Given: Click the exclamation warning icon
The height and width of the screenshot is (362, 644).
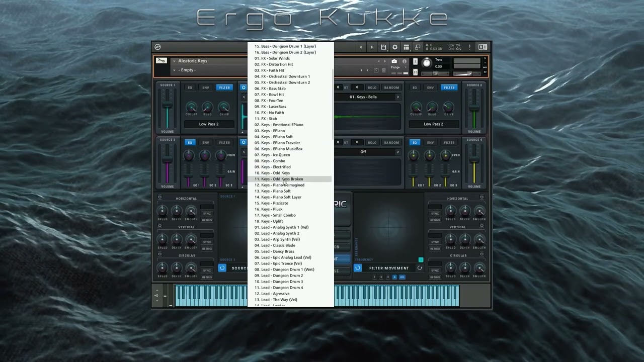Looking at the screenshot, I should (470, 47).
